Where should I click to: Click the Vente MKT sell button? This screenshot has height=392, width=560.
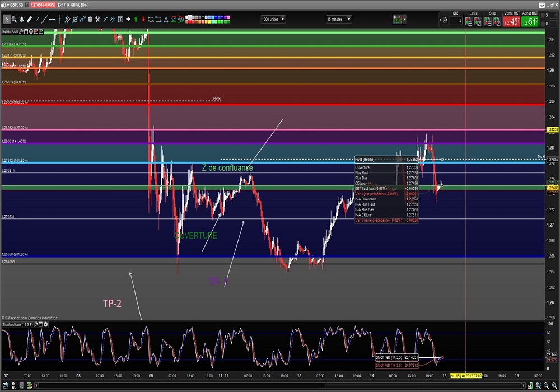(512, 21)
